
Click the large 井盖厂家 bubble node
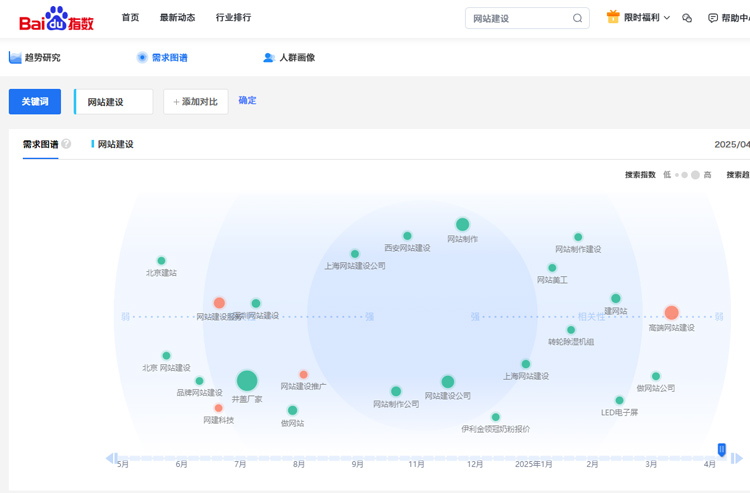[x=247, y=380]
